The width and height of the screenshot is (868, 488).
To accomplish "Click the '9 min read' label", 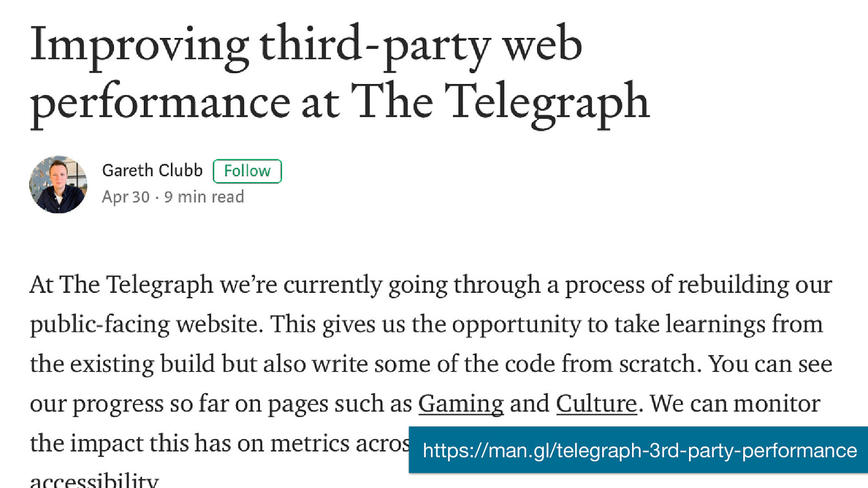I will click(x=204, y=197).
